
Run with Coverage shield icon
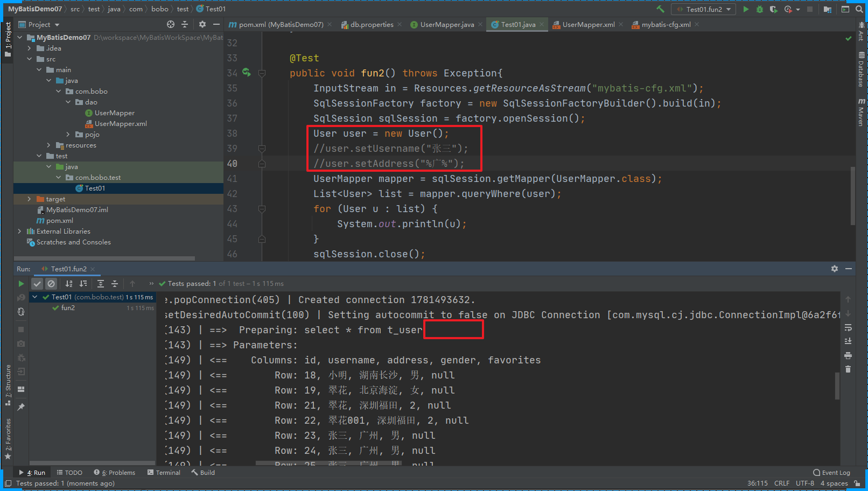774,9
